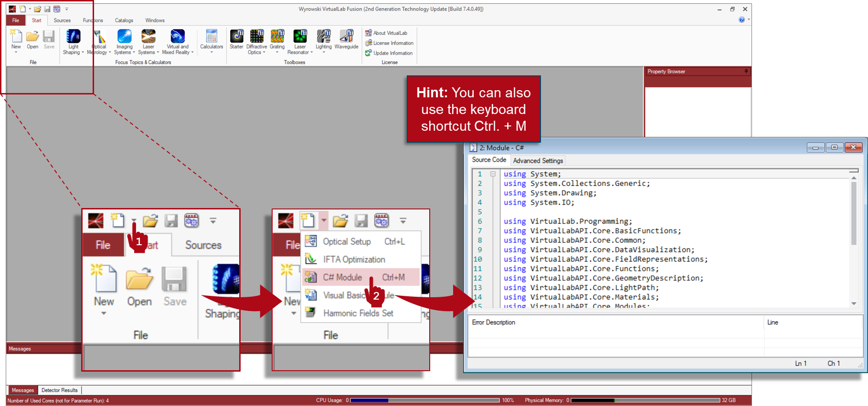This screenshot has width=868, height=406.
Task: Click the Line column header
Action: click(x=813, y=323)
